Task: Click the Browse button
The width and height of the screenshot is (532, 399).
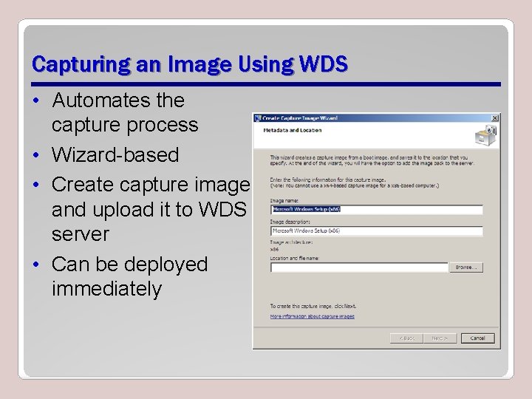Action: click(466, 267)
